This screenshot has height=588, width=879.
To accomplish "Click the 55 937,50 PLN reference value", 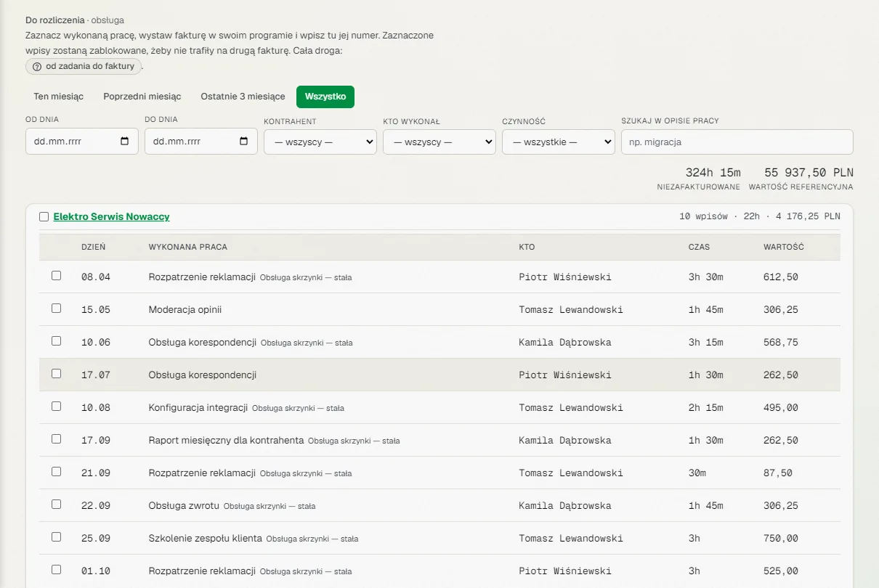I will 809,173.
